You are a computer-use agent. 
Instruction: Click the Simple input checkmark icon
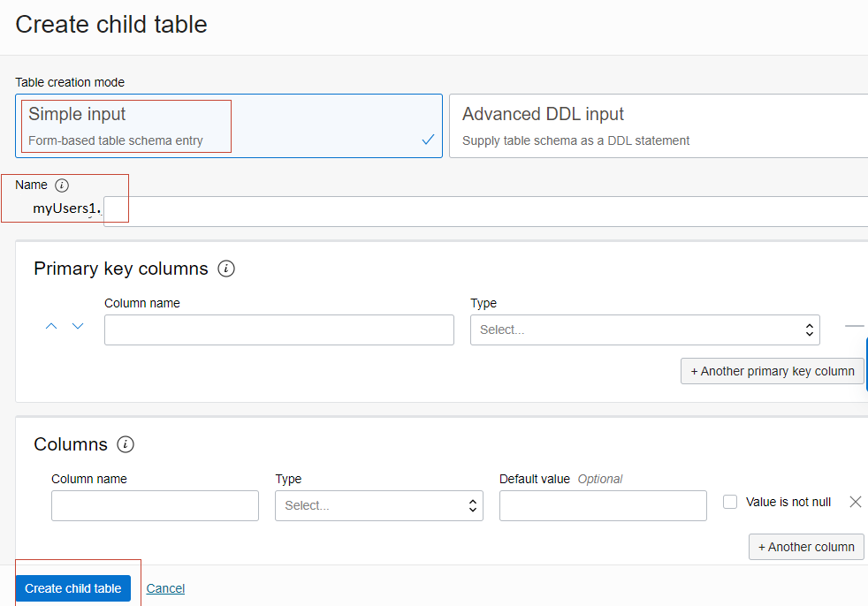point(428,140)
